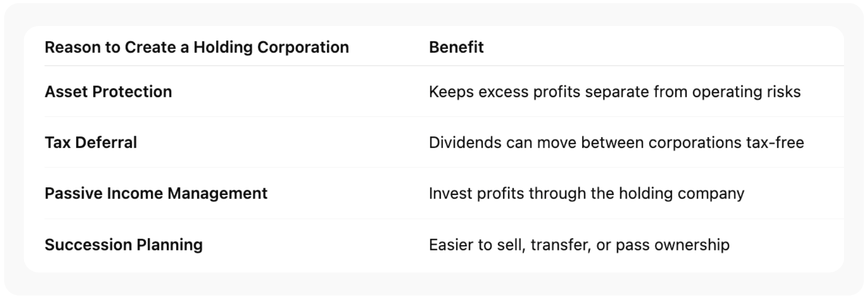
Task: Select the "Invest profits through the holding company" cell
Action: point(586,193)
